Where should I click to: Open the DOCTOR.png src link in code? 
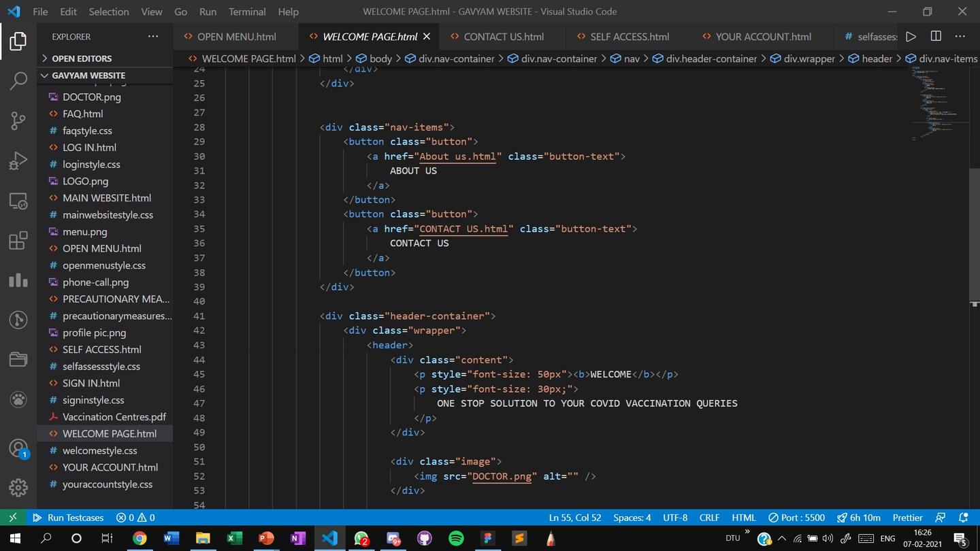point(502,476)
